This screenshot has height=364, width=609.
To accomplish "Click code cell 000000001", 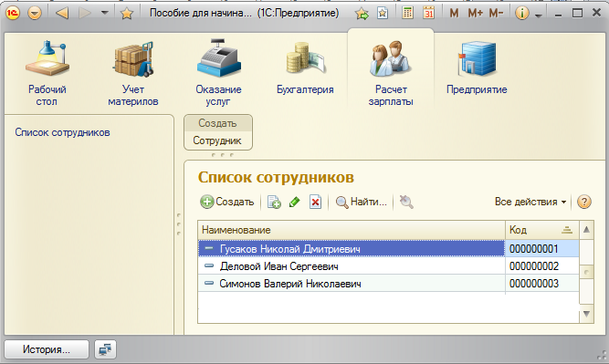I will coord(541,249).
